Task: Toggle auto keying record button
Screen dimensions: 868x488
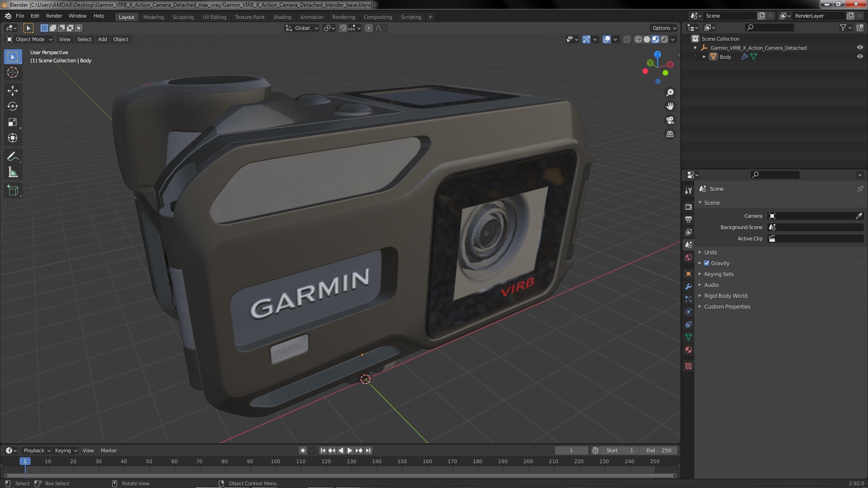Action: pos(302,450)
